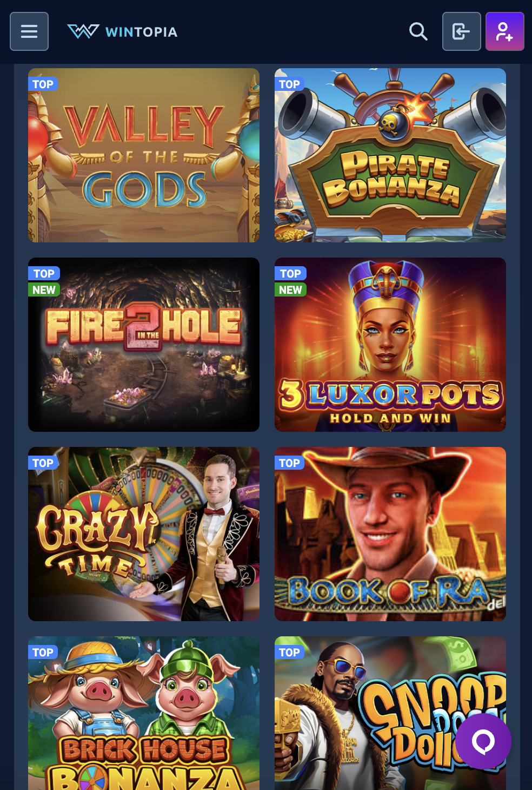This screenshot has width=532, height=790.
Task: Click the purple register user icon
Action: [505, 31]
